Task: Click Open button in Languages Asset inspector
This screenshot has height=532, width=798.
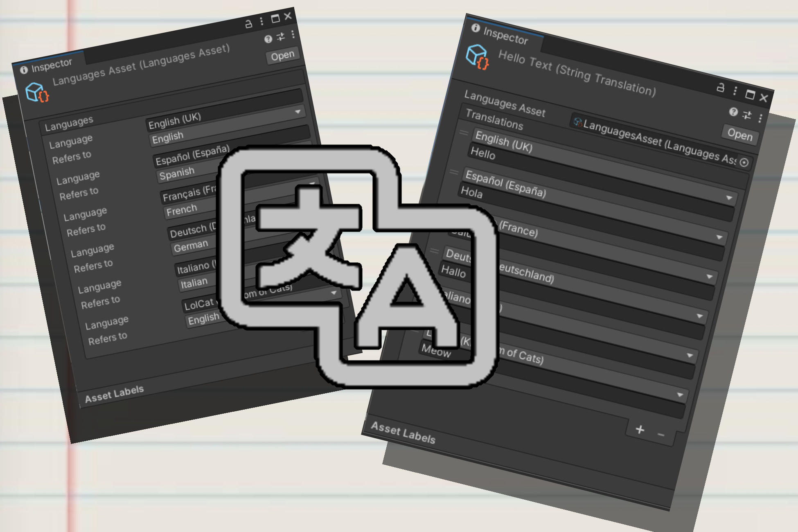Action: click(x=282, y=56)
